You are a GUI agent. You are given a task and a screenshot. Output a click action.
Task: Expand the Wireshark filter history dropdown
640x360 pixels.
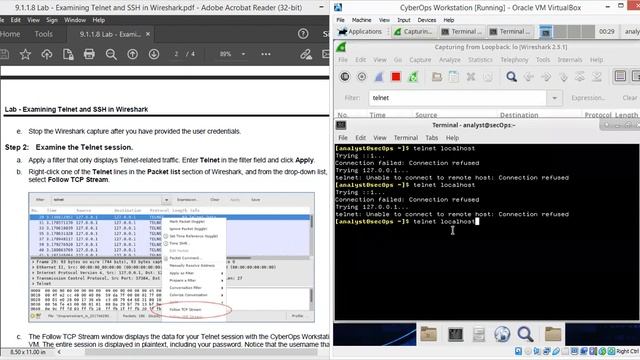pos(554,98)
